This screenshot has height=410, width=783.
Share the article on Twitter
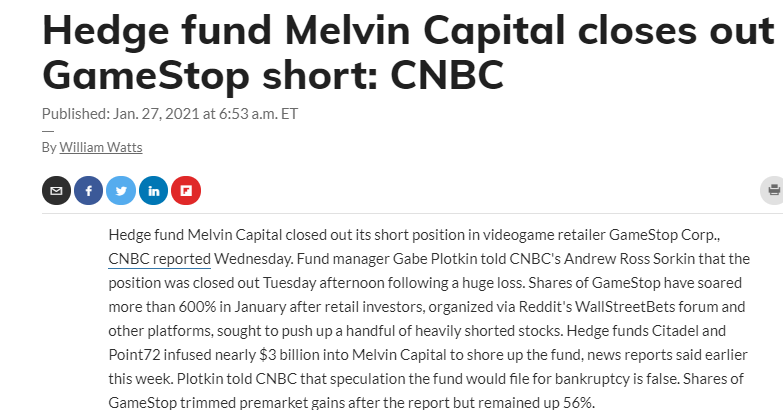point(120,190)
